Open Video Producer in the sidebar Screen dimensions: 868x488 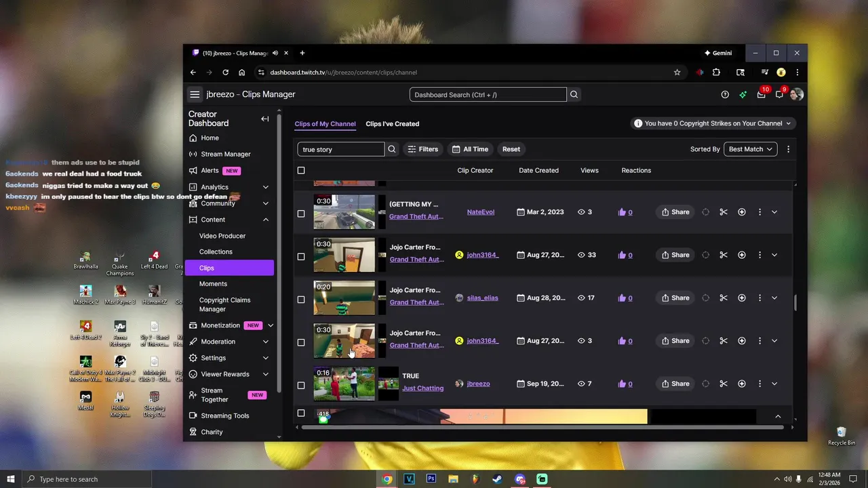click(222, 236)
